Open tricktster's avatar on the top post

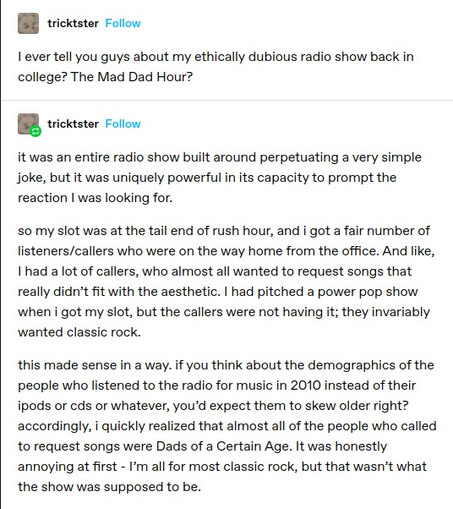pyautogui.click(x=28, y=23)
